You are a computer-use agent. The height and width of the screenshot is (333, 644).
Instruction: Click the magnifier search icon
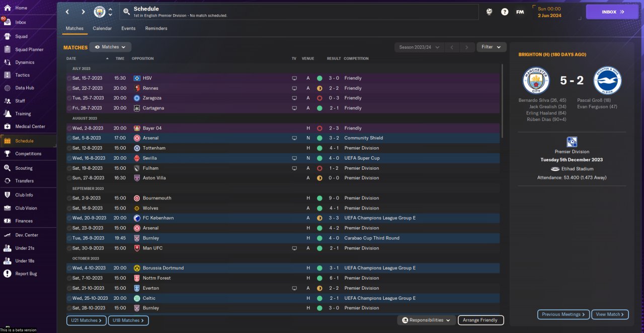click(127, 12)
